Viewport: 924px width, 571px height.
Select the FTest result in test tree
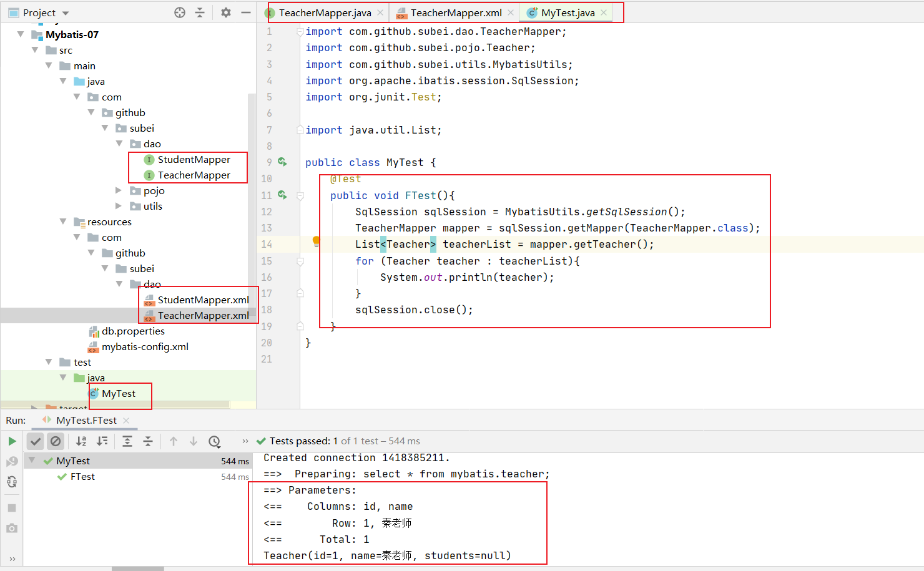[x=82, y=476]
